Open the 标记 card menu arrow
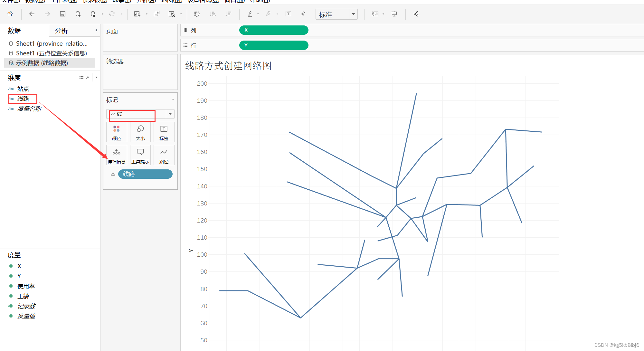Image resolution: width=644 pixels, height=351 pixels. click(x=173, y=100)
